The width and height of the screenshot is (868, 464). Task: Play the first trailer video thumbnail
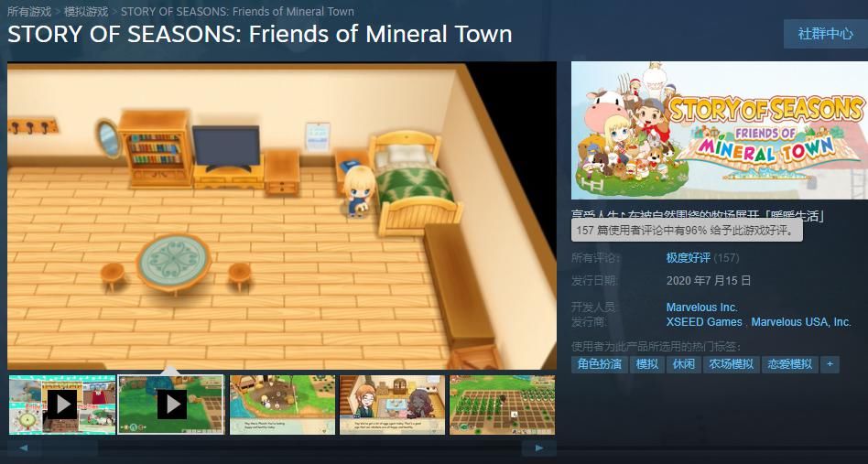62,405
